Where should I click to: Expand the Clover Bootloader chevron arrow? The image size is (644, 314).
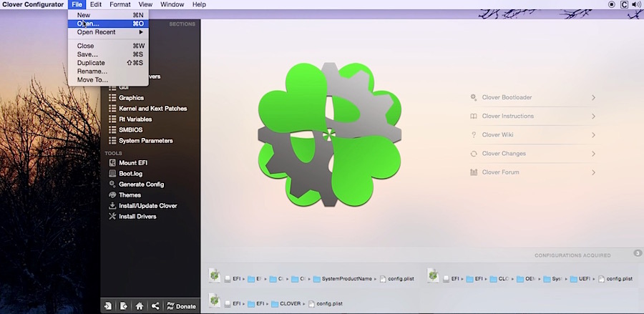coord(593,97)
